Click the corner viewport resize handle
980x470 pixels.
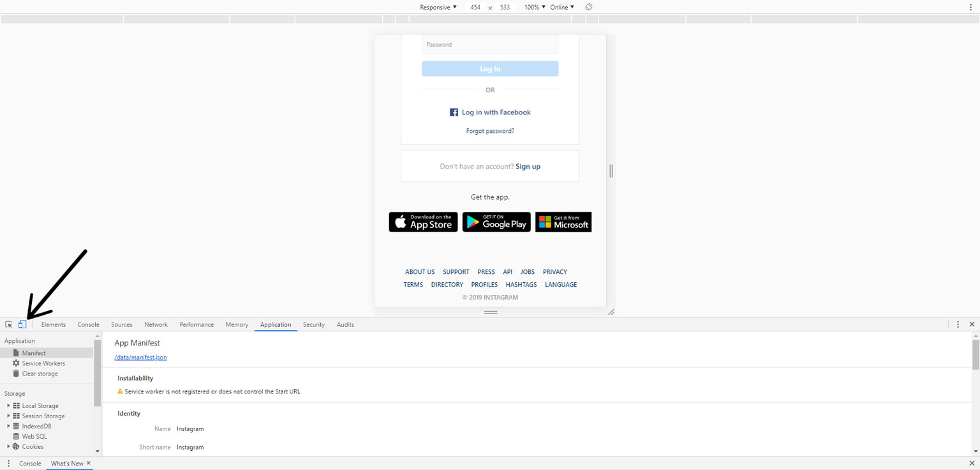pos(611,312)
